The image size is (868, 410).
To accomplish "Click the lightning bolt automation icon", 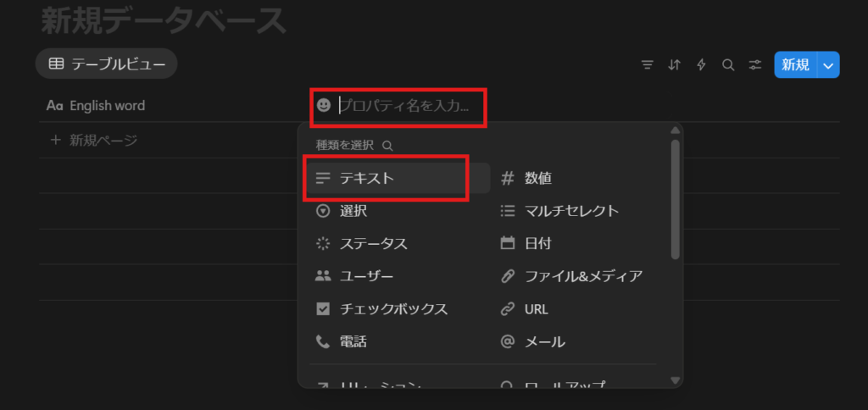I will [701, 64].
